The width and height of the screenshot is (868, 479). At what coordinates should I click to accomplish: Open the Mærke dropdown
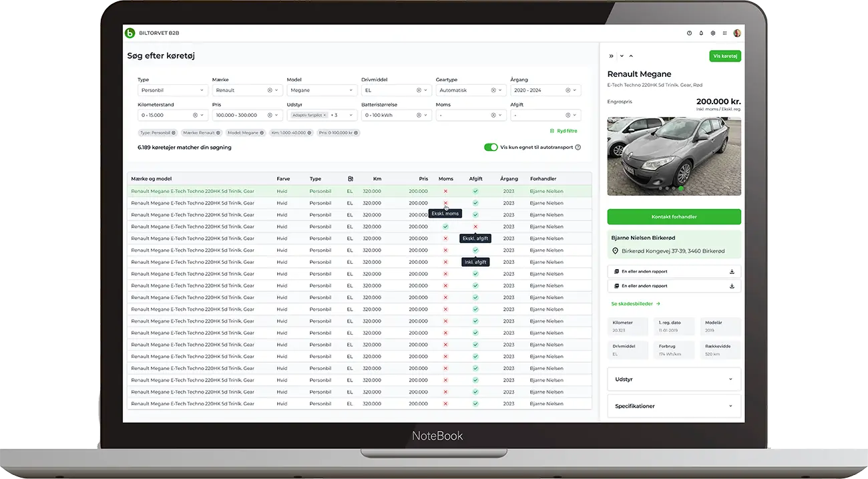[x=246, y=90]
